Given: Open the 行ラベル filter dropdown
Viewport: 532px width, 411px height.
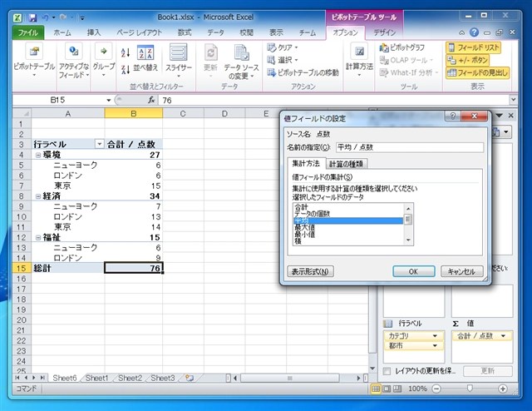Looking at the screenshot, I should click(99, 145).
